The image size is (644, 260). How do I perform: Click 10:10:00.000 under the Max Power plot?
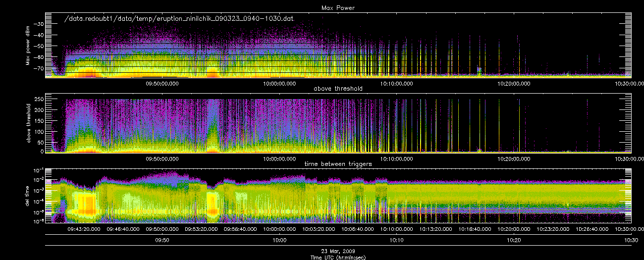[397, 84]
